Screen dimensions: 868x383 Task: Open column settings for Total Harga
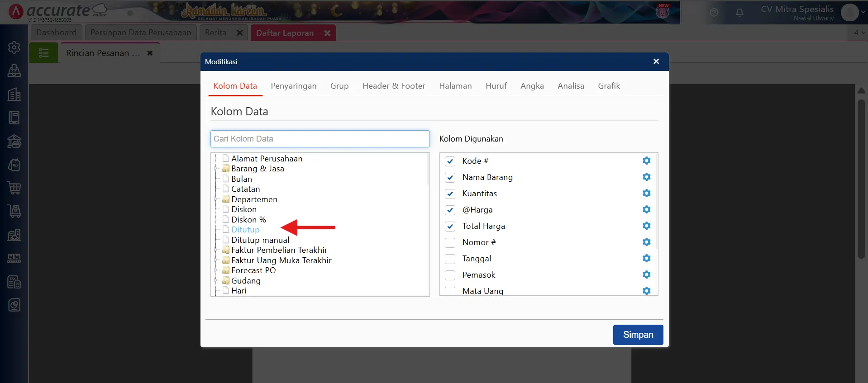tap(646, 226)
